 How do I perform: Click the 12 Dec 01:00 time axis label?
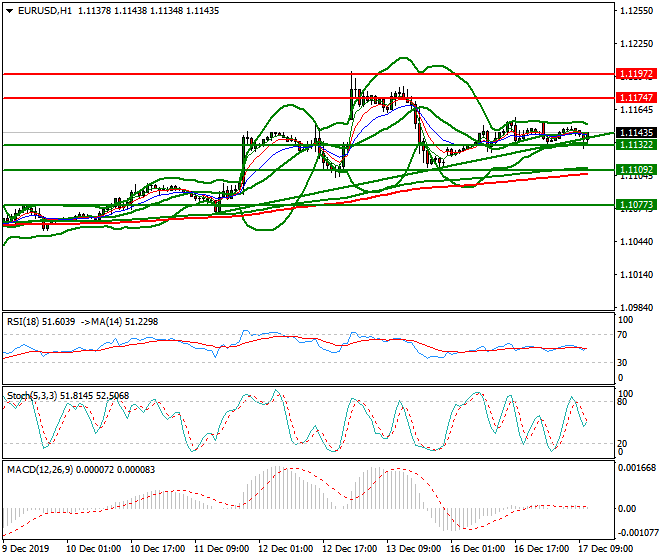286,549
